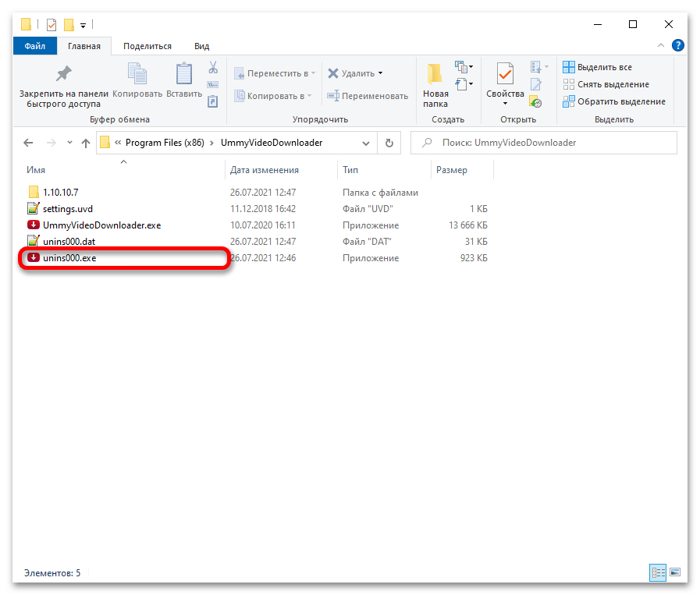This screenshot has width=700, height=595.
Task: Click the Файл "DAT" type cell
Action: pyautogui.click(x=367, y=241)
